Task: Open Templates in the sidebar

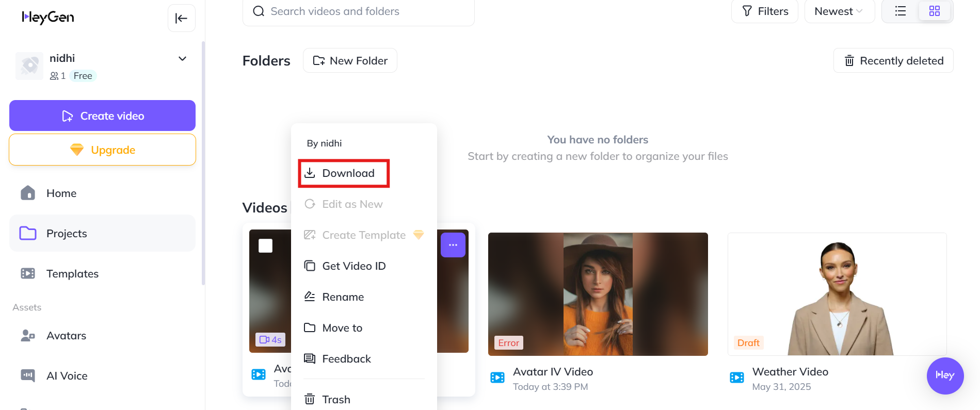Action: [102, 273]
